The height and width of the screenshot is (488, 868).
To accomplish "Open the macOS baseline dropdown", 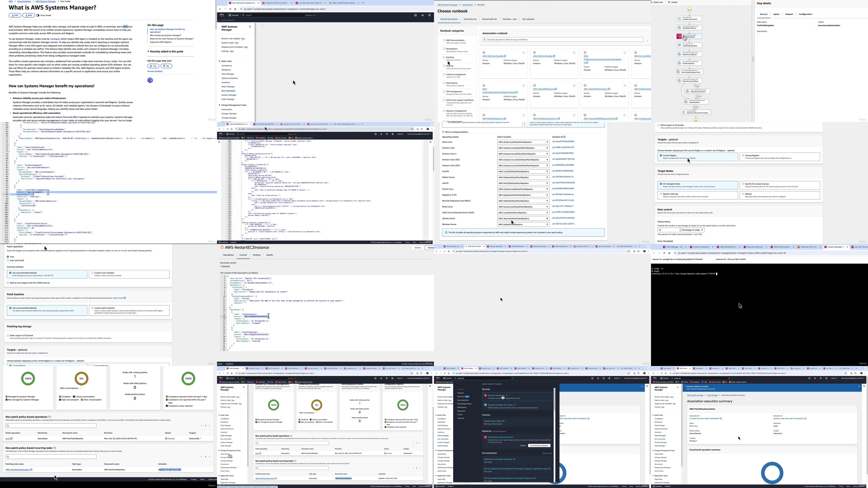I will [x=523, y=183].
